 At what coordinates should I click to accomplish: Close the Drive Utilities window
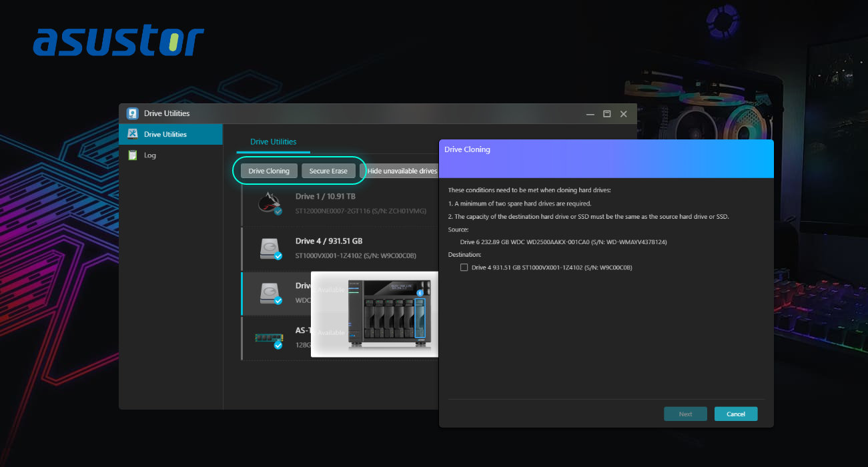624,114
